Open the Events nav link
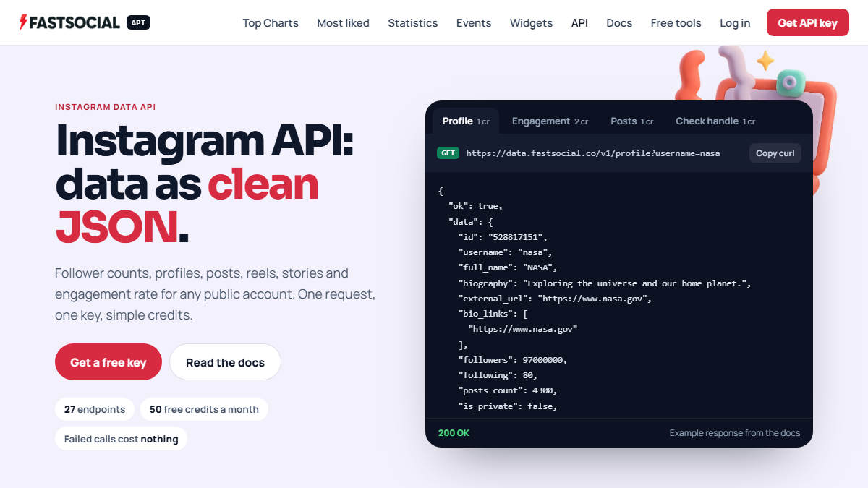 tap(474, 23)
